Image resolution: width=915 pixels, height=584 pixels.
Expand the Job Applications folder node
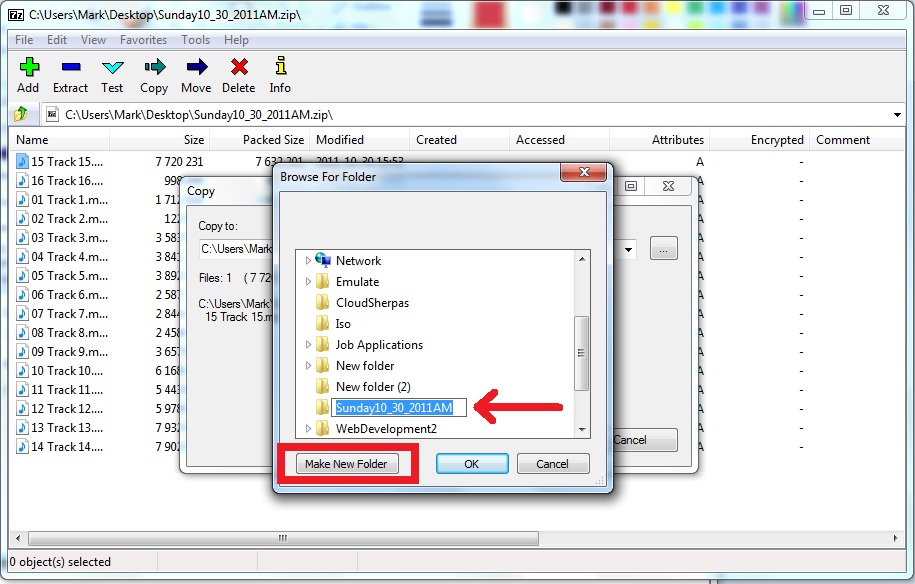coord(308,345)
